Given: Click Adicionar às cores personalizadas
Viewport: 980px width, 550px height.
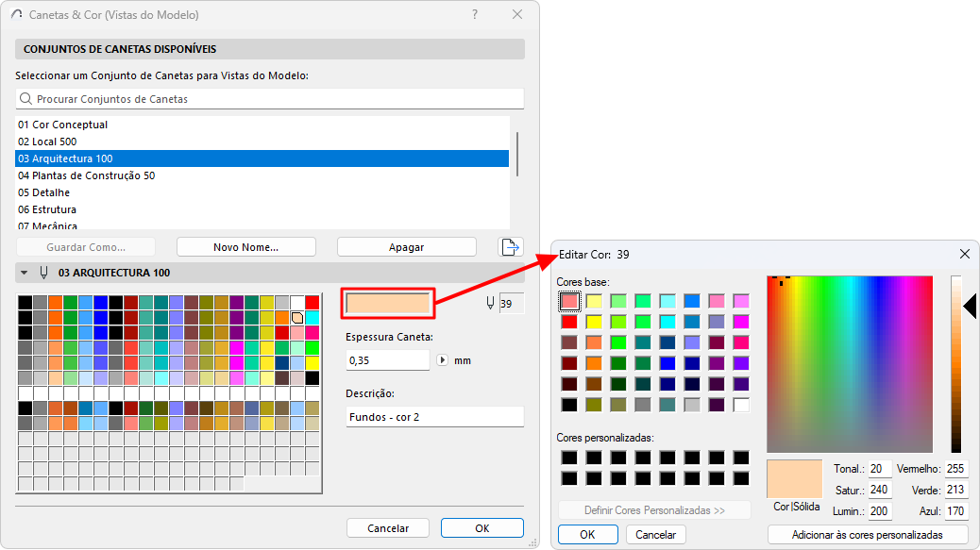Looking at the screenshot, I should tap(870, 534).
